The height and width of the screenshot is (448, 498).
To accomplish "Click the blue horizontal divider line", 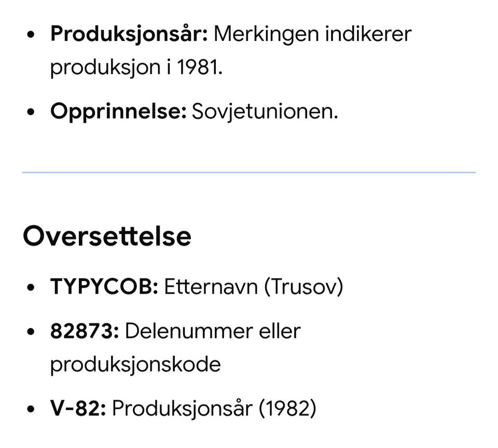I will point(249,172).
